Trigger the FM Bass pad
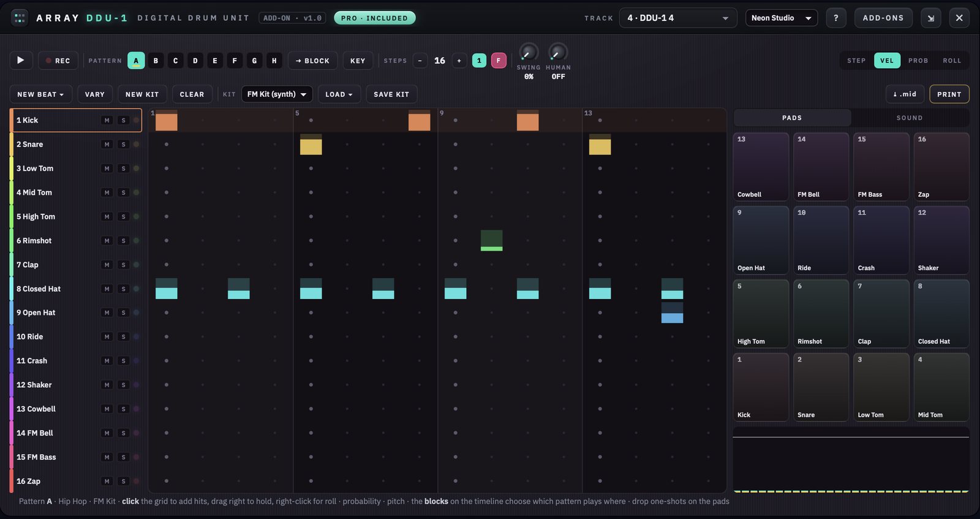 [x=881, y=167]
